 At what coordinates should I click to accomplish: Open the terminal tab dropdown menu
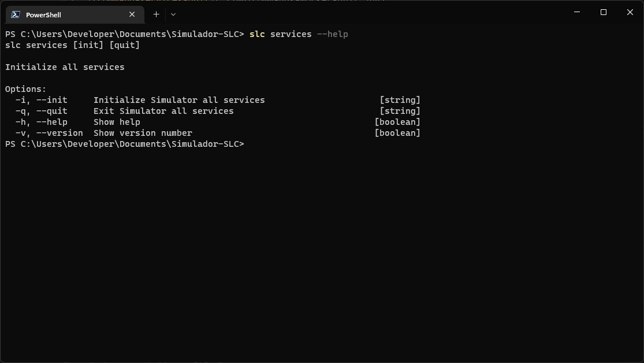pyautogui.click(x=172, y=14)
